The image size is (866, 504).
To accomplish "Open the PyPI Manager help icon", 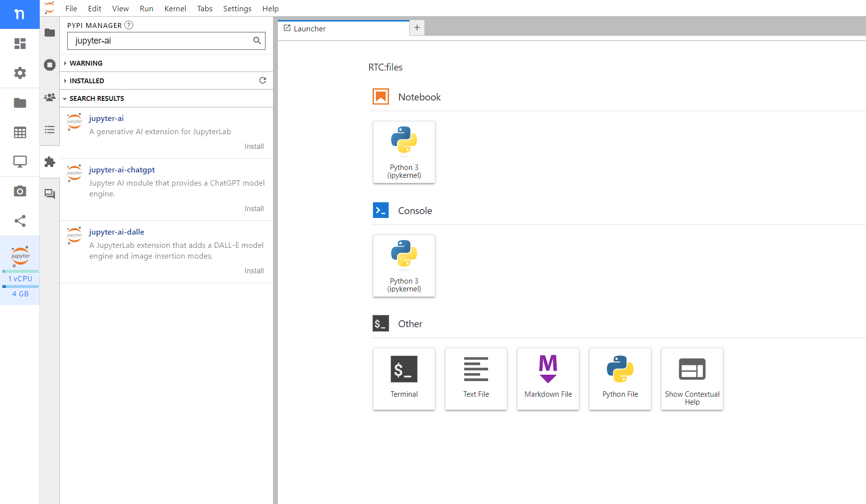I will tap(129, 25).
